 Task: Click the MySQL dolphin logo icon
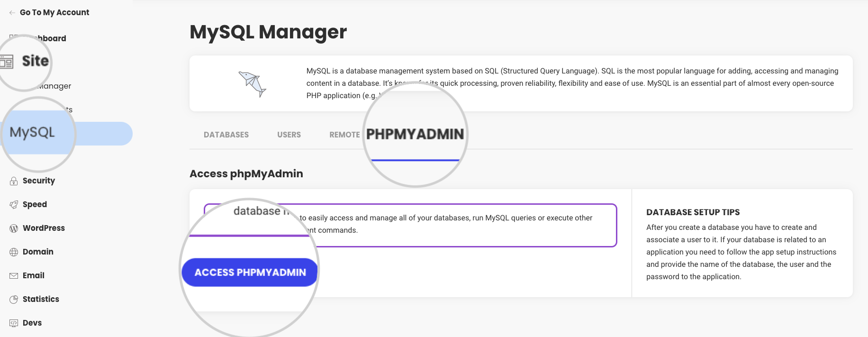(253, 84)
